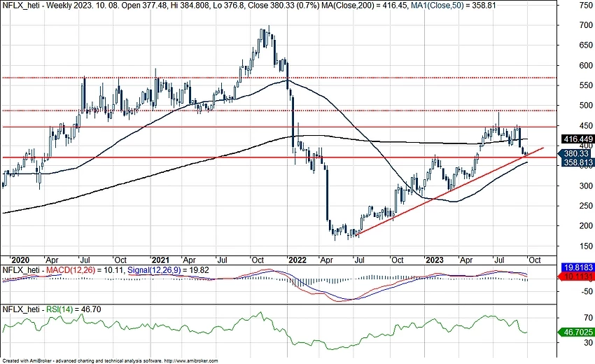The height and width of the screenshot is (364, 595).
Task: Click the 200 price axis label
Action: point(587,226)
